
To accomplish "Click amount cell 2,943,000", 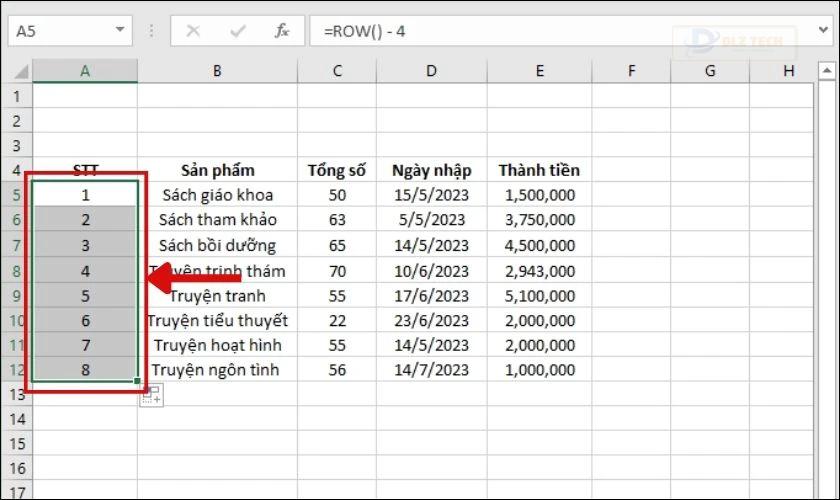I will coord(539,271).
